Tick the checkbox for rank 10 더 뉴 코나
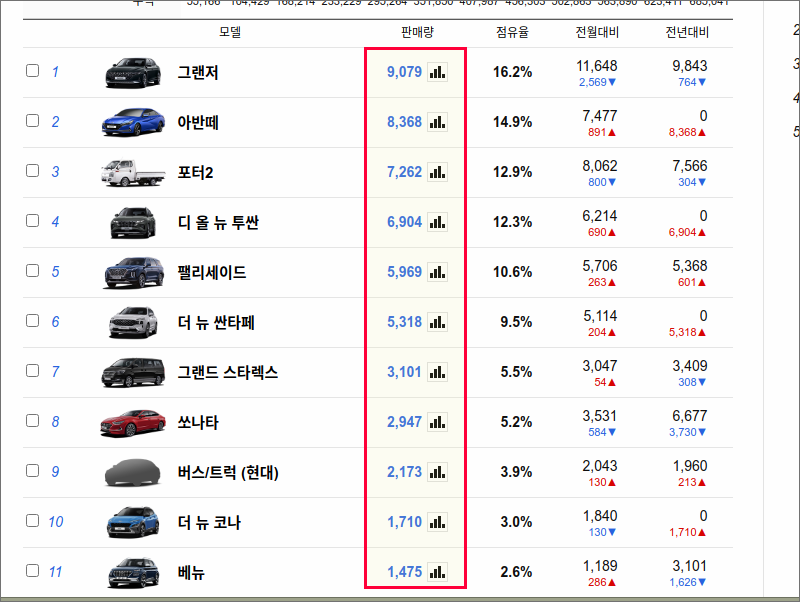Screen dimensions: 800x602 pos(33,520)
